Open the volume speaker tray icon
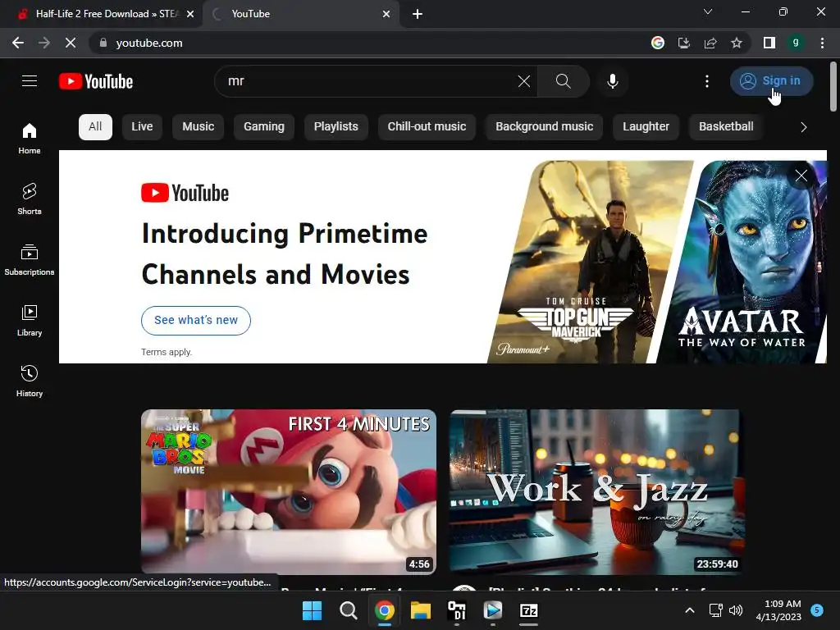 click(736, 610)
